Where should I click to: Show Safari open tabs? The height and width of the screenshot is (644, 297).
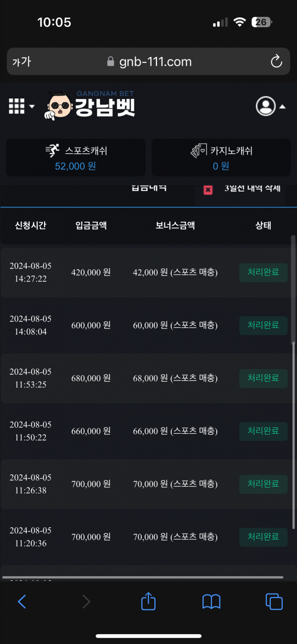point(274,601)
